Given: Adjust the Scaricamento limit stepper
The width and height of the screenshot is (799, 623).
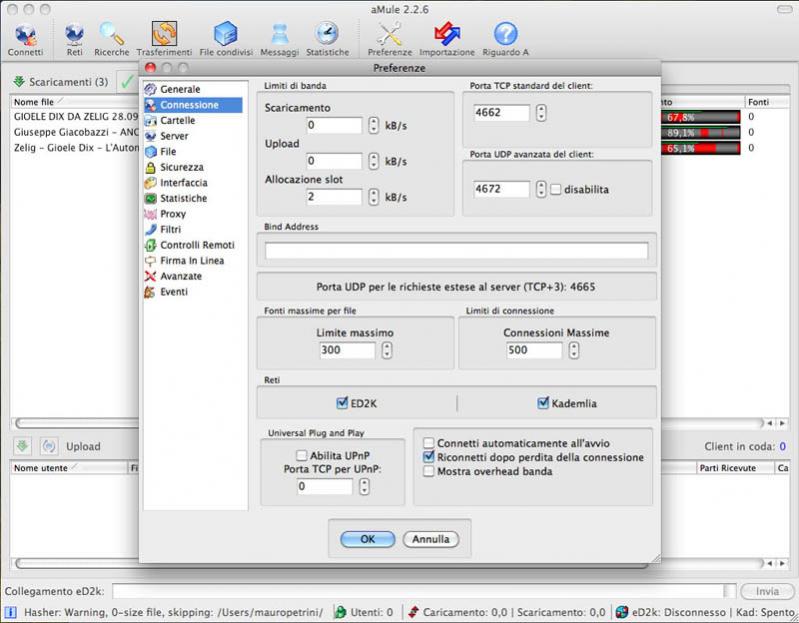Looking at the screenshot, I should coord(374,125).
